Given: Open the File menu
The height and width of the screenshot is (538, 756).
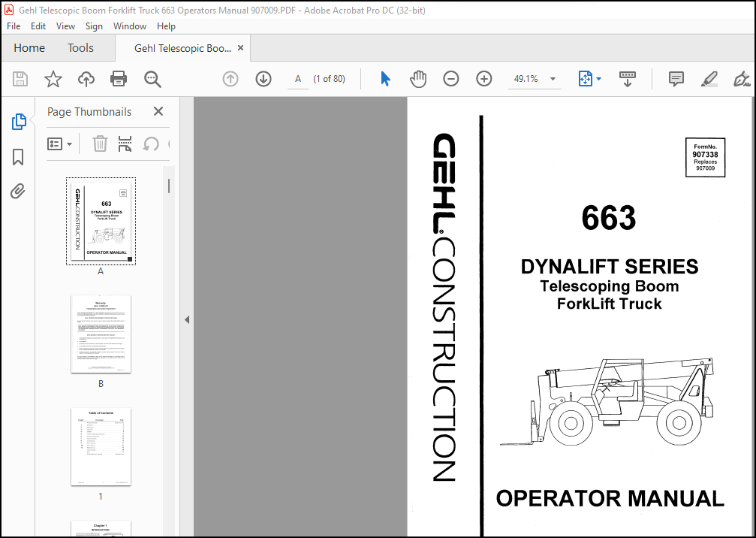Looking at the screenshot, I should [x=14, y=26].
